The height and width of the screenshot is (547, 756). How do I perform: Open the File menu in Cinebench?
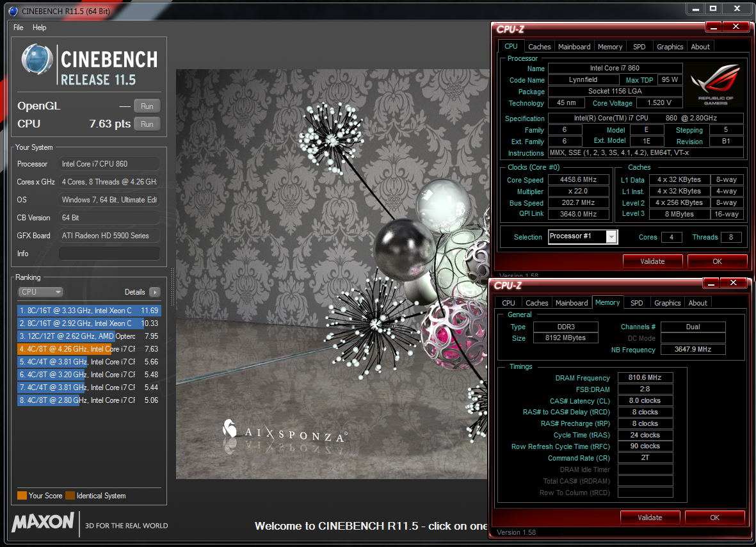(19, 28)
